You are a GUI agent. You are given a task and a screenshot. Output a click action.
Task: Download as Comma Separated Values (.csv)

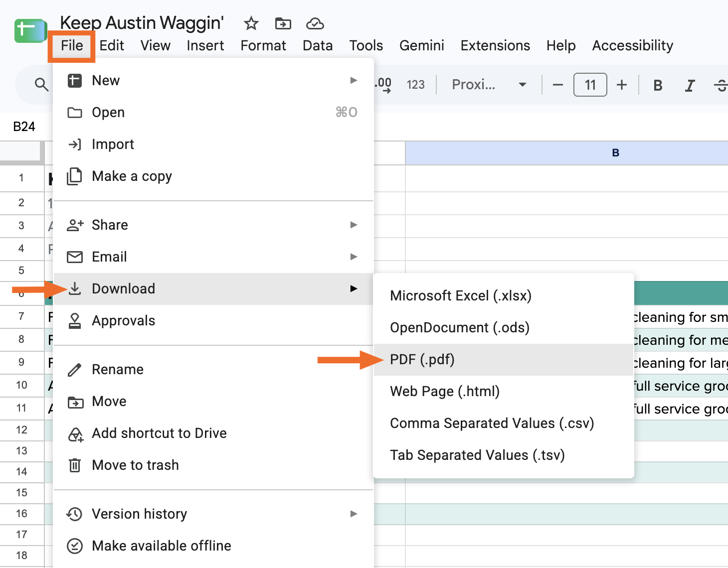coord(504,424)
